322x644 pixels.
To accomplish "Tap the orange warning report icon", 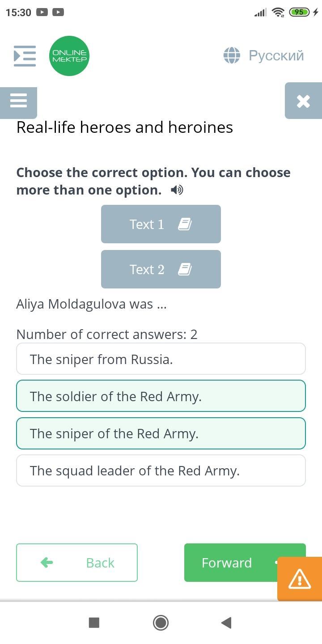I will (300, 579).
